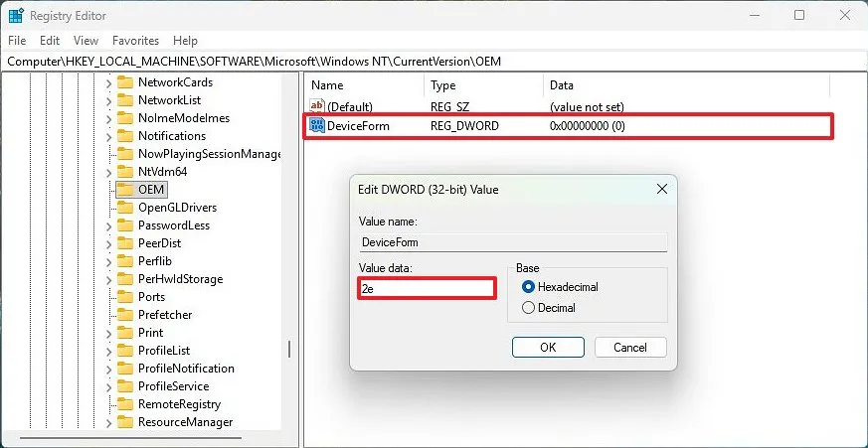Click the (Default) string value icon
This screenshot has width=868, height=448.
pyautogui.click(x=317, y=105)
